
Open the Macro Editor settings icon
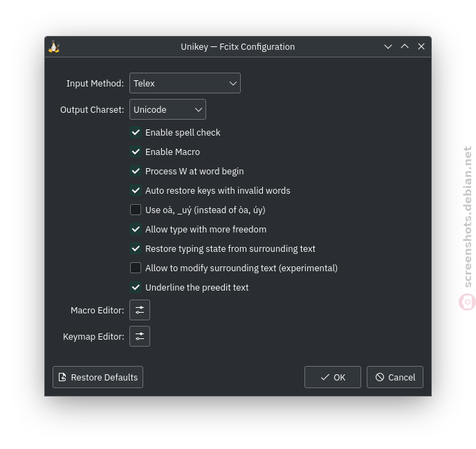[140, 310]
